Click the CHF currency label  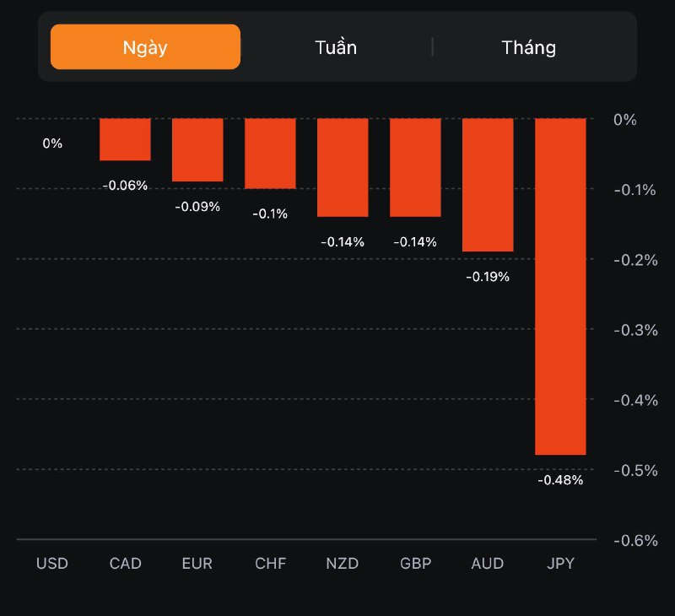[x=270, y=564]
